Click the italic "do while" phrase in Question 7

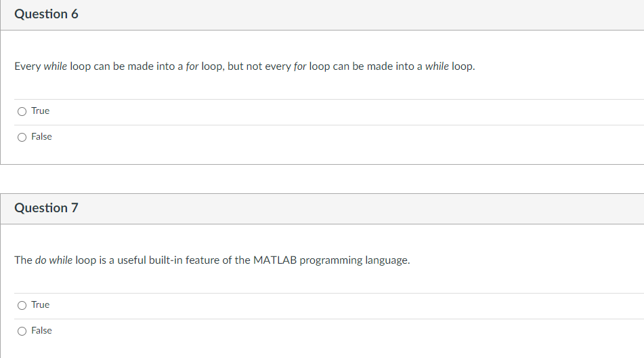point(53,260)
